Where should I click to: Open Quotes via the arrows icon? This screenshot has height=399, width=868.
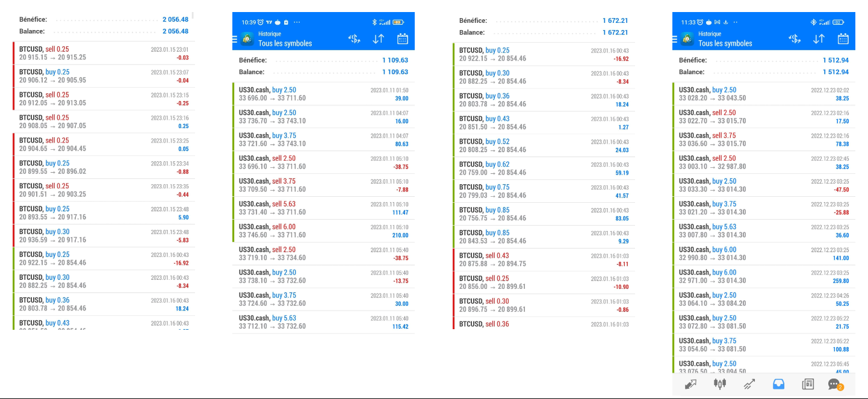[x=690, y=384]
